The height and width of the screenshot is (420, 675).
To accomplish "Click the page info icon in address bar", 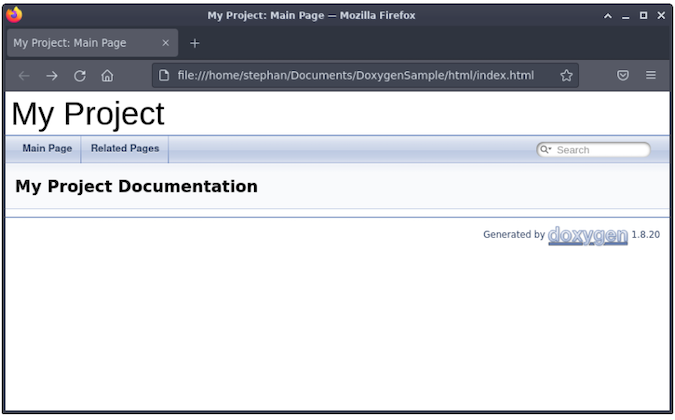I will (x=165, y=75).
